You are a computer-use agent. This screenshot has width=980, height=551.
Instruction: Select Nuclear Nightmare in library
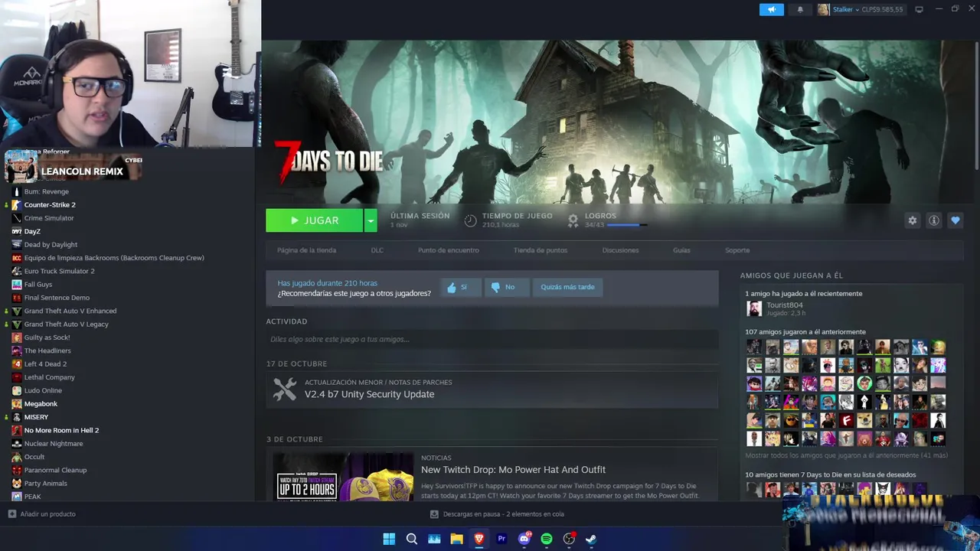(54, 443)
